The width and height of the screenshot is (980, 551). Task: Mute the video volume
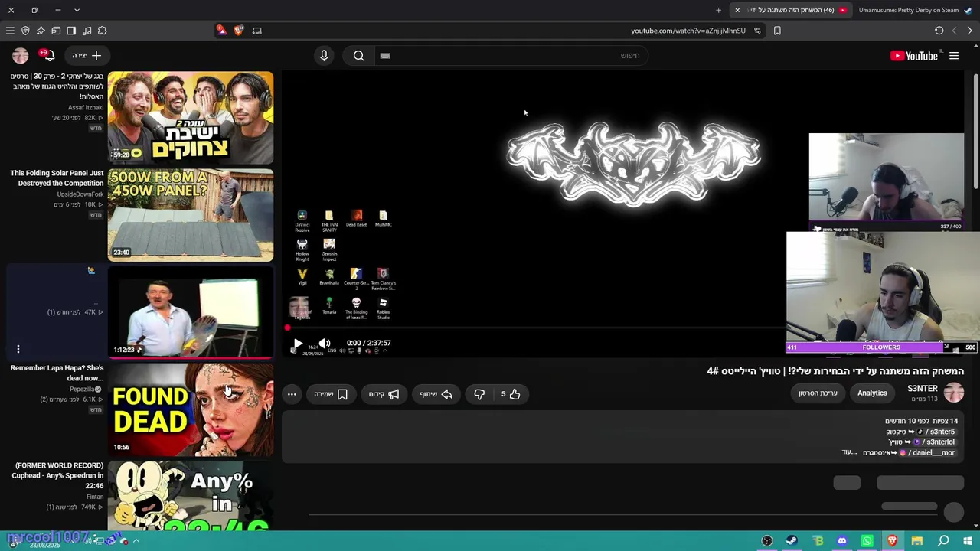point(325,344)
